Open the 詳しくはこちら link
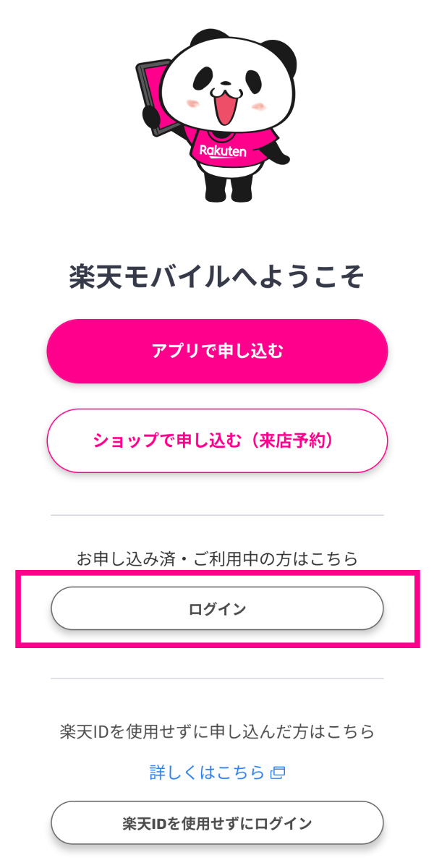 (x=207, y=773)
